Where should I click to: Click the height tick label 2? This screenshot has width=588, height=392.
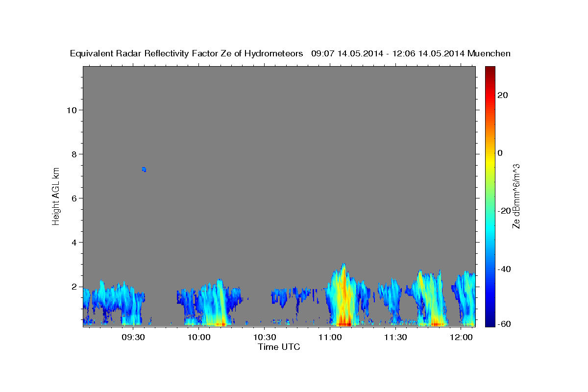pyautogui.click(x=73, y=287)
